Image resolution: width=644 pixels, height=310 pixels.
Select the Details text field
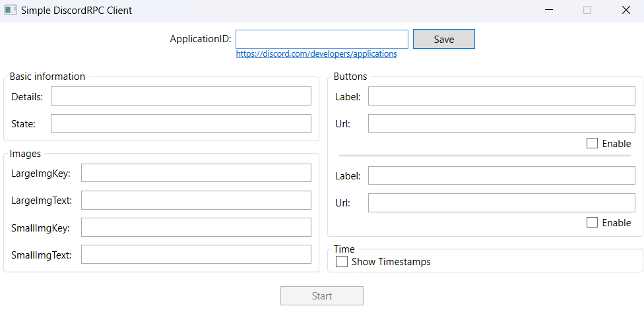tap(181, 96)
